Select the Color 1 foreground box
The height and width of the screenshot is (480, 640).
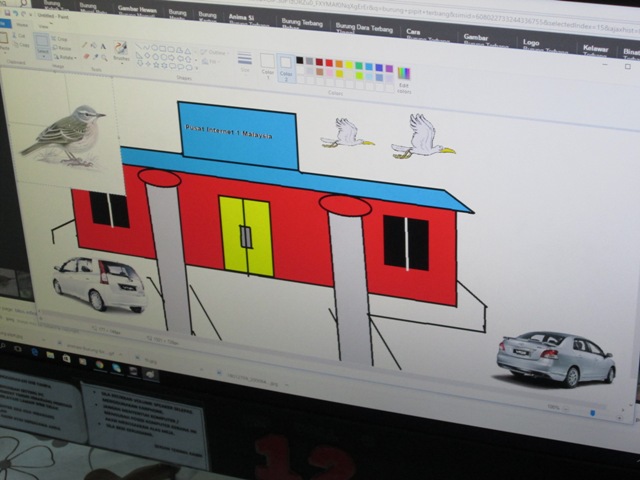267,65
